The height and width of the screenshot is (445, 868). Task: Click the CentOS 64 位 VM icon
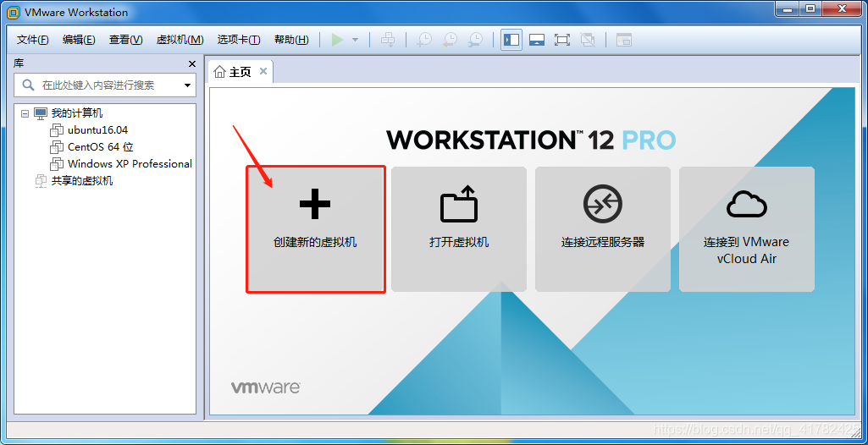click(x=57, y=147)
